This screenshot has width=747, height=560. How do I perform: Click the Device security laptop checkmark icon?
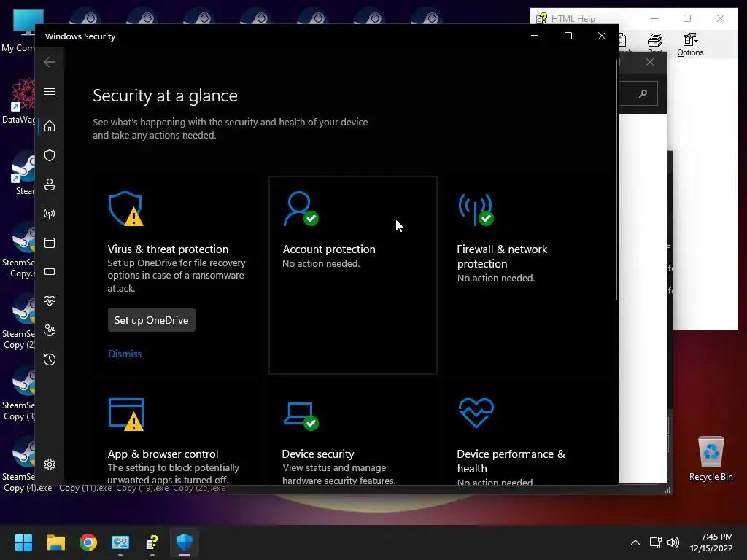(301, 416)
